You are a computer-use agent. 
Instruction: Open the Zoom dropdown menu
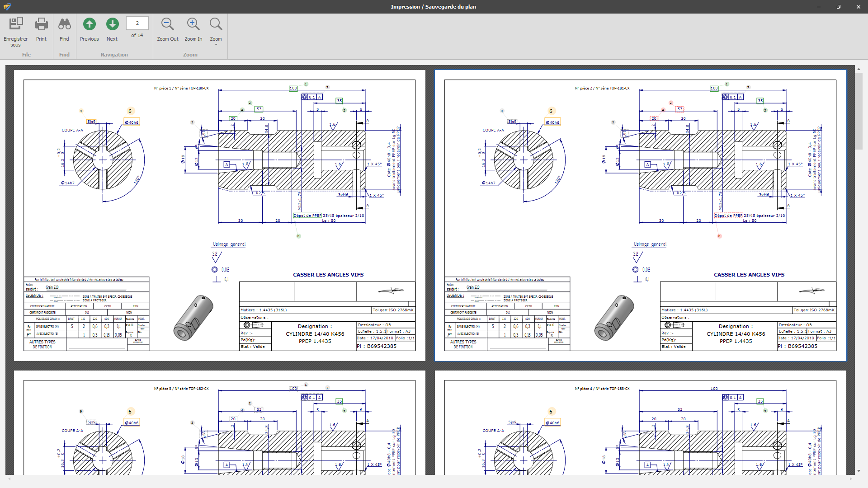coord(216,32)
